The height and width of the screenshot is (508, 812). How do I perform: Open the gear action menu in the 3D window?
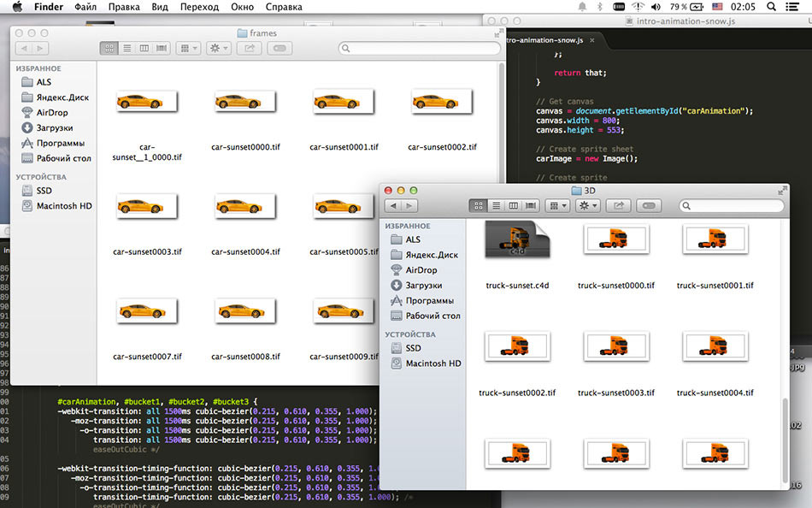point(587,206)
